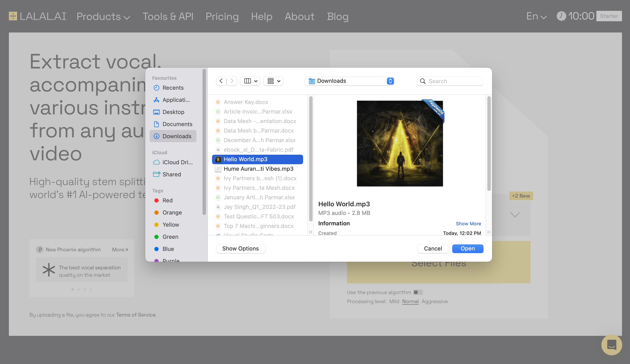Select Aggressive processing level option
The width and height of the screenshot is (630, 364).
tap(434, 301)
